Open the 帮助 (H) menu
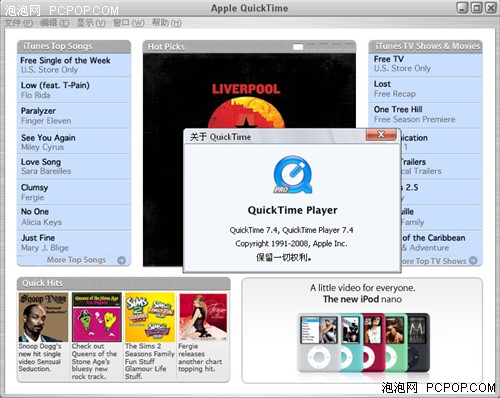 pos(166,23)
